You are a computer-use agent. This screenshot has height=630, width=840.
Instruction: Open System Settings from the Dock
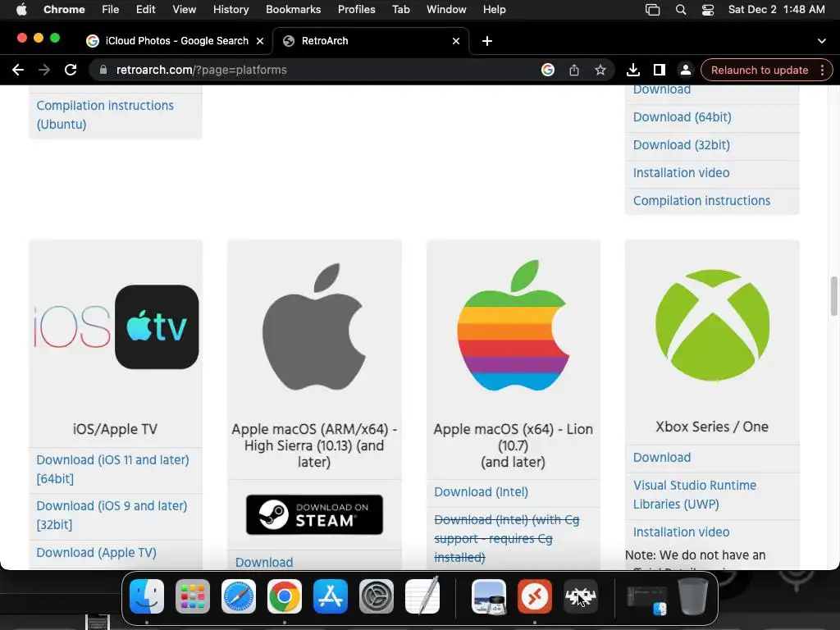(x=376, y=596)
